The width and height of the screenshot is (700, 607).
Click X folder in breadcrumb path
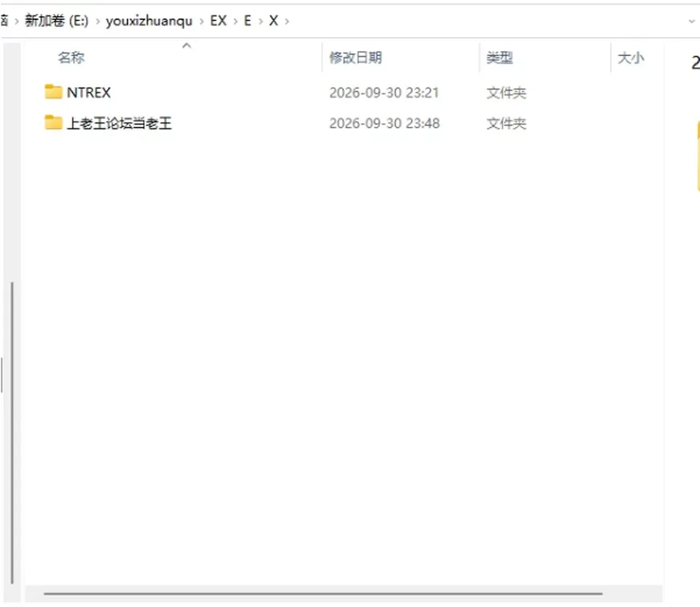[x=273, y=20]
